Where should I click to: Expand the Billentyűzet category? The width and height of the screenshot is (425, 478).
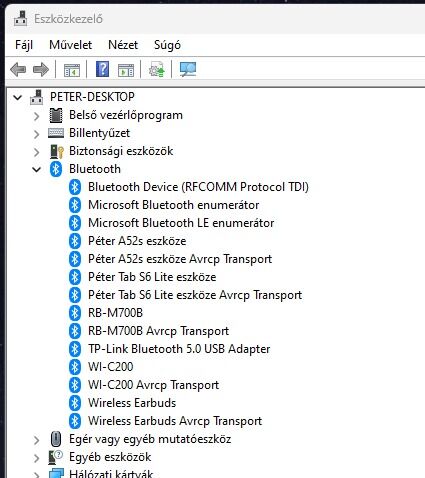click(36, 134)
